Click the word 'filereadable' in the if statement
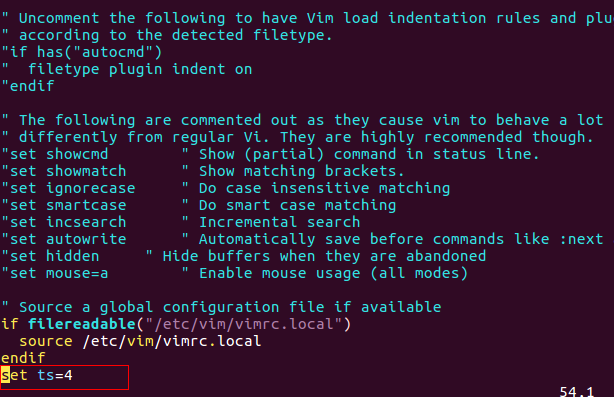This screenshot has height=397, width=614. point(82,324)
